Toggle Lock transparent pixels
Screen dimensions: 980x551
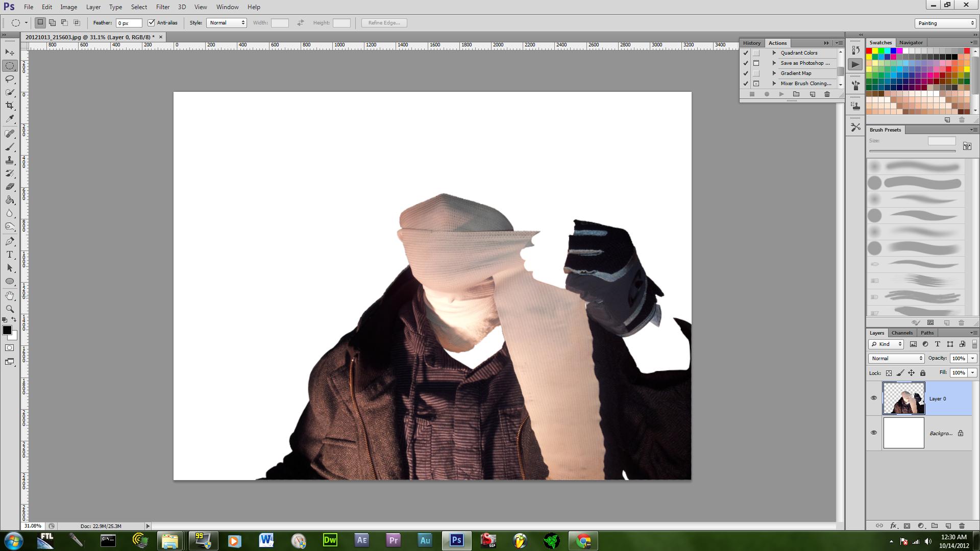point(889,373)
